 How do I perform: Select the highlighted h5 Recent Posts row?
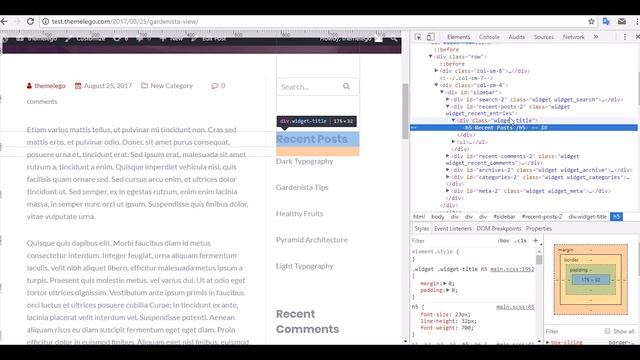click(x=524, y=128)
